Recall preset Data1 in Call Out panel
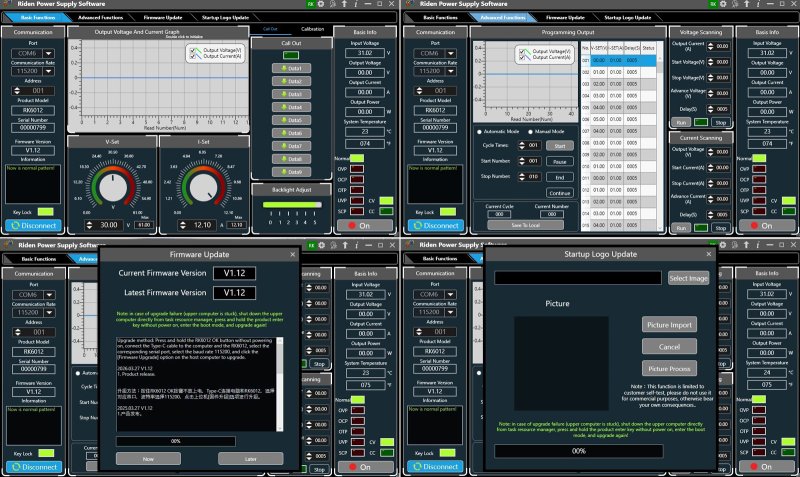The width and height of the screenshot is (800, 477). coord(291,68)
